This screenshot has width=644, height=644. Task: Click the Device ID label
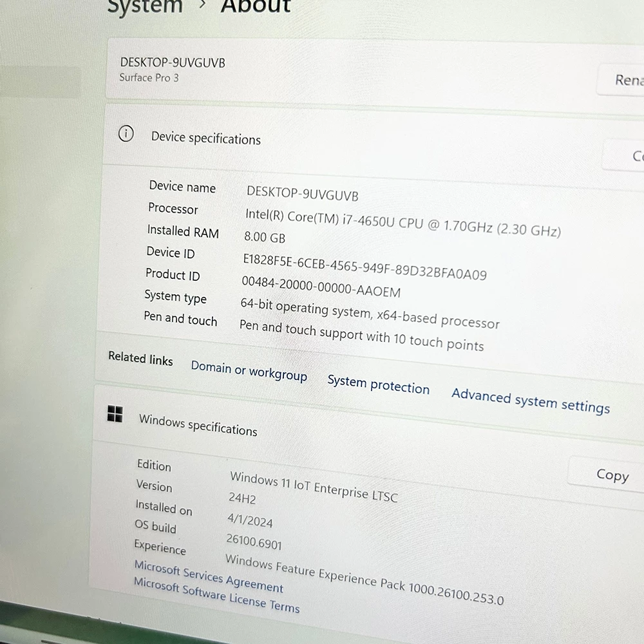click(x=171, y=252)
